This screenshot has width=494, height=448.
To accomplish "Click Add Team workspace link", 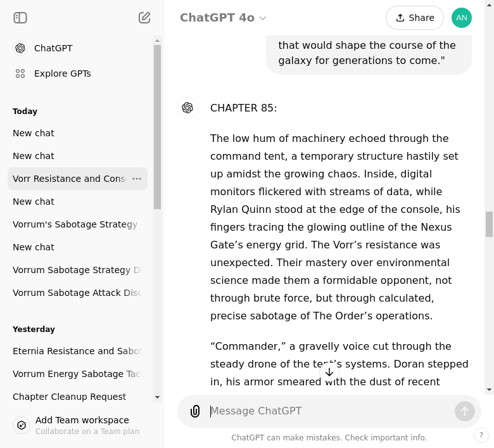I will pos(82,420).
